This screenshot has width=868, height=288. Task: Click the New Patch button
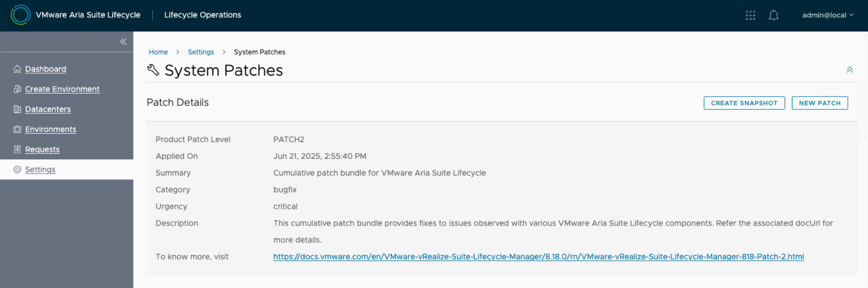(820, 103)
